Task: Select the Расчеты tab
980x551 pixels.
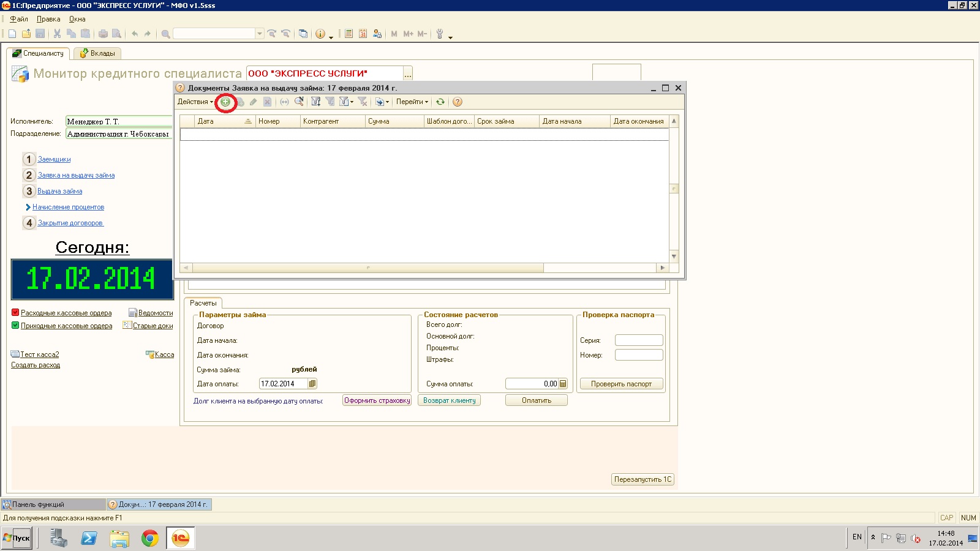Action: pyautogui.click(x=203, y=303)
